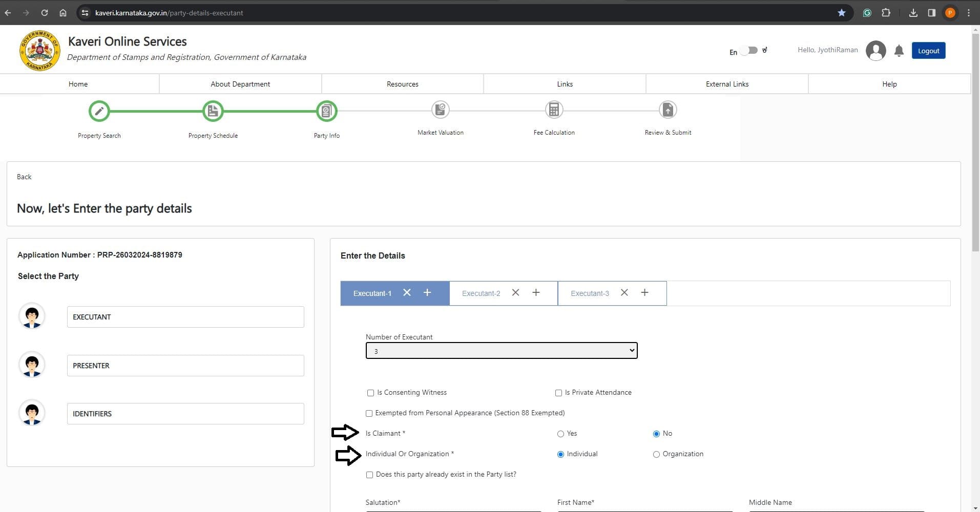Open the Fee Calculation calculator icon

(x=554, y=110)
